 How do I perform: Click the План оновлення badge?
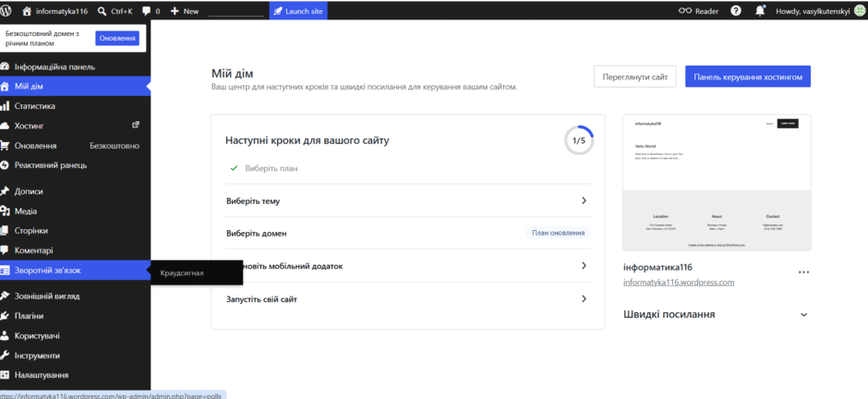[x=558, y=233]
